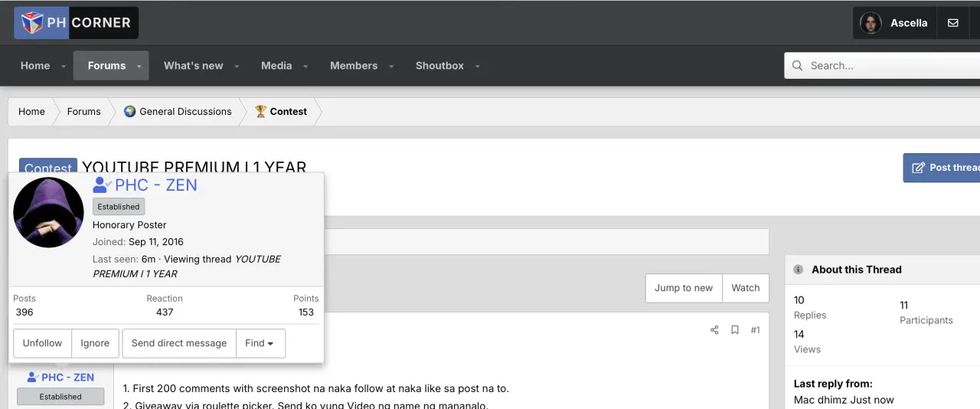Open the Find dropdown in profile popup
Image resolution: width=980 pixels, height=409 pixels.
pyautogui.click(x=260, y=343)
